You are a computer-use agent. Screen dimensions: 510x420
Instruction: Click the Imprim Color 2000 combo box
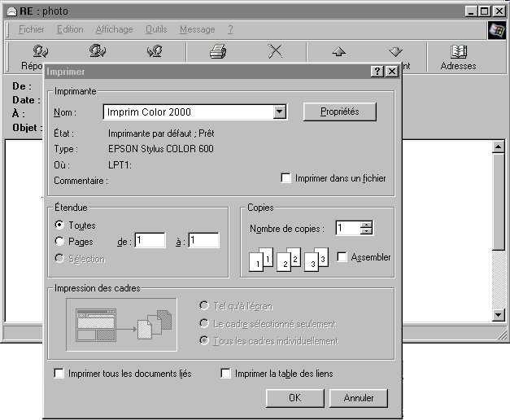(x=194, y=112)
